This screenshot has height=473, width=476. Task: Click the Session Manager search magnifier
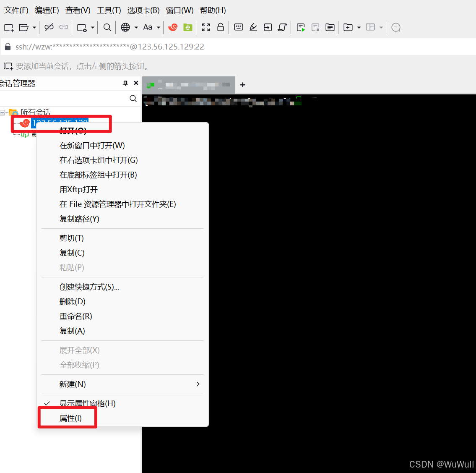pyautogui.click(x=133, y=99)
